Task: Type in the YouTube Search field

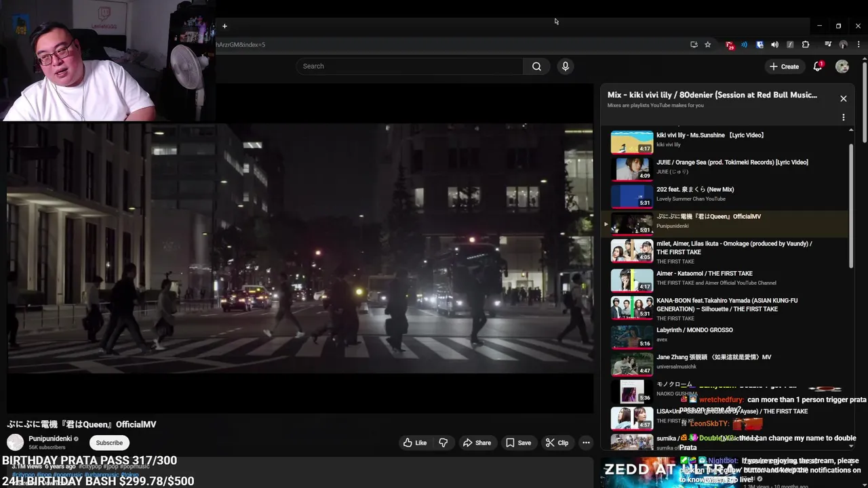Action: point(410,66)
